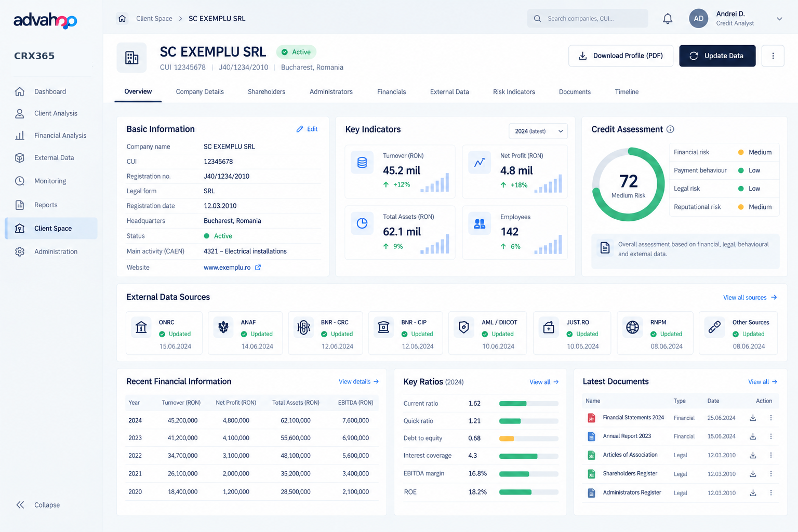This screenshot has height=532, width=798.
Task: Select the Risk Indicators tab
Action: tap(514, 92)
